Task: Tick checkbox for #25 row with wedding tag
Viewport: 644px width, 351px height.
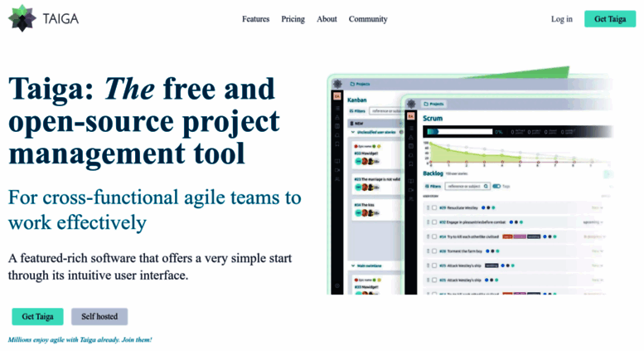Action: click(x=434, y=266)
